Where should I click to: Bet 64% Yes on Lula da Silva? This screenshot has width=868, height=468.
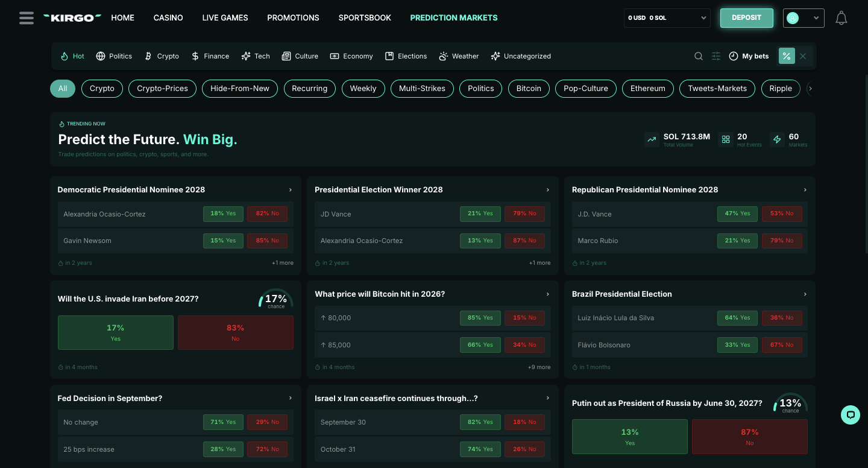tap(737, 318)
